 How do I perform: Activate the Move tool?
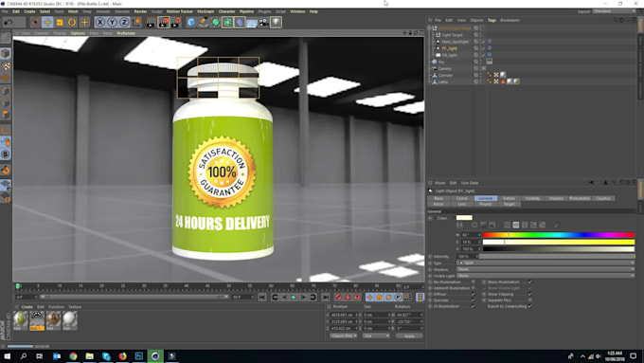tap(47, 22)
